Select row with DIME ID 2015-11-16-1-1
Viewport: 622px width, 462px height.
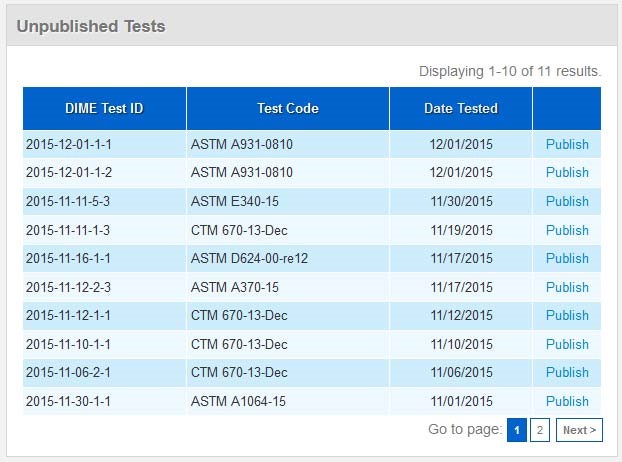tap(68, 258)
